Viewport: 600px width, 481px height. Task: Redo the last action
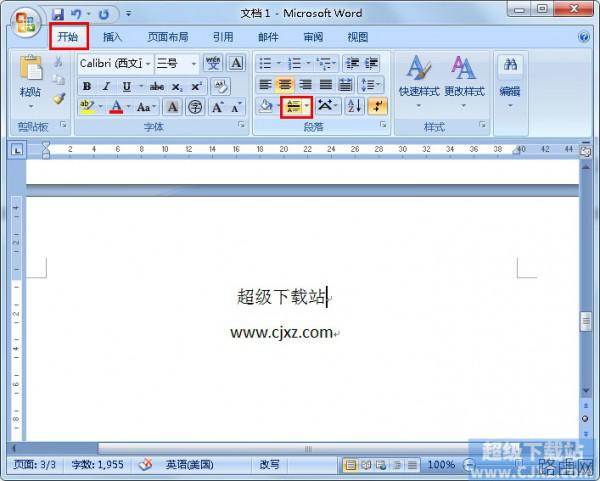(103, 14)
